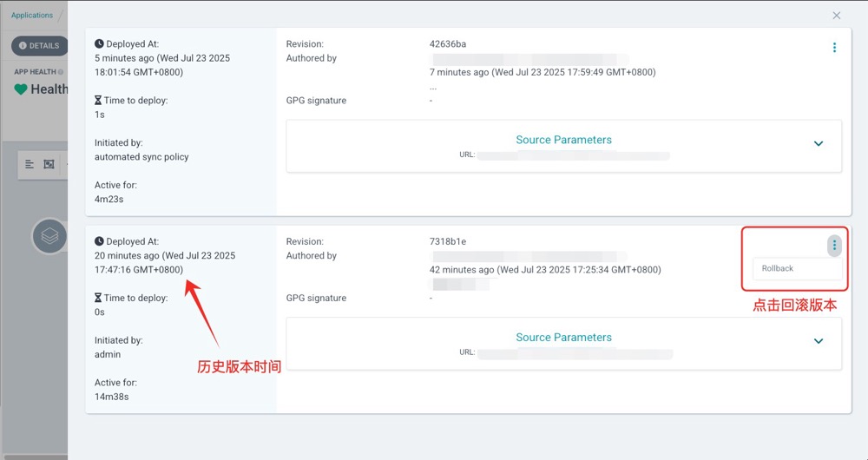Viewport: 868px width, 460px height.
Task: Go to Applications breadcrumb link
Action: (32, 16)
